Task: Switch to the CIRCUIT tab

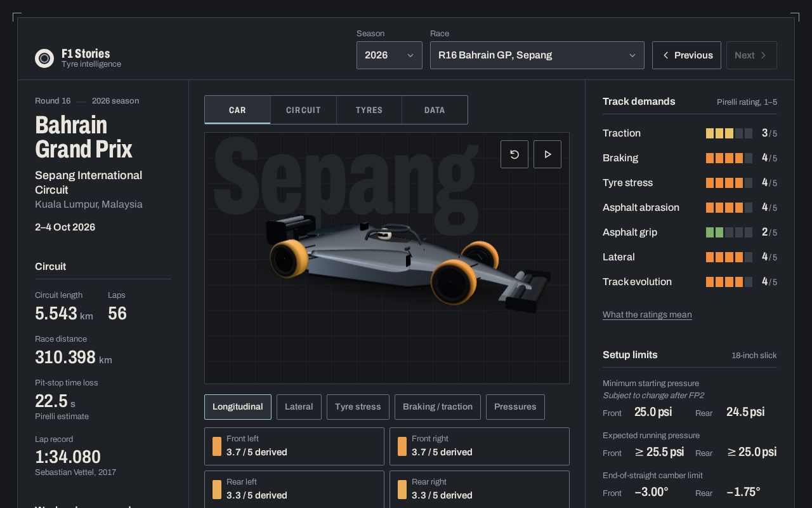Action: point(303,110)
